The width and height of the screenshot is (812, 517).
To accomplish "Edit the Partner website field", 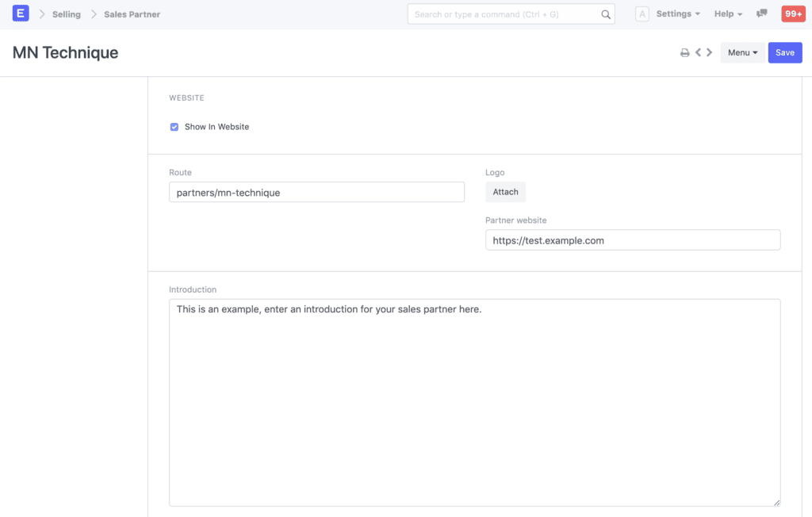I will point(633,239).
